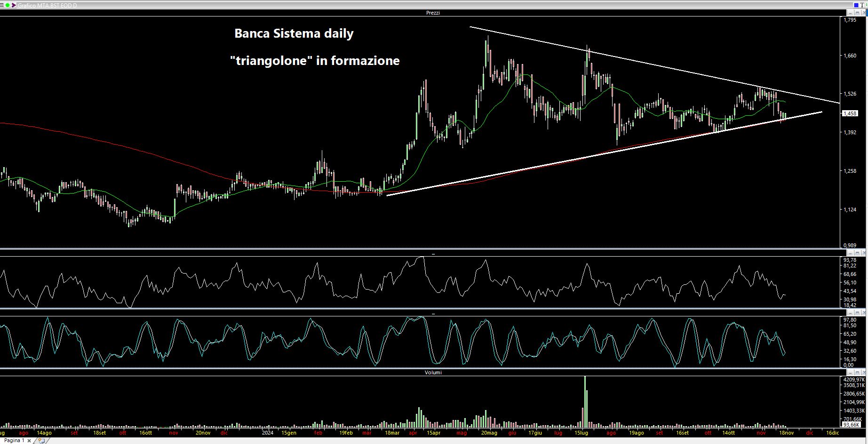This screenshot has width=868, height=444.
Task: Close the indicator pane showing 93,78 scale
Action: [x=864, y=253]
